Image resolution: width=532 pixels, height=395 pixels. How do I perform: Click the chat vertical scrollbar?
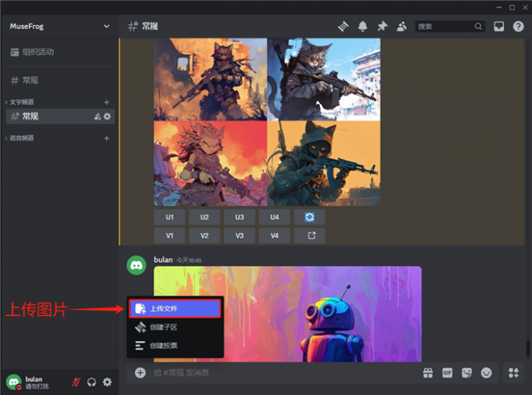pyautogui.click(x=528, y=348)
